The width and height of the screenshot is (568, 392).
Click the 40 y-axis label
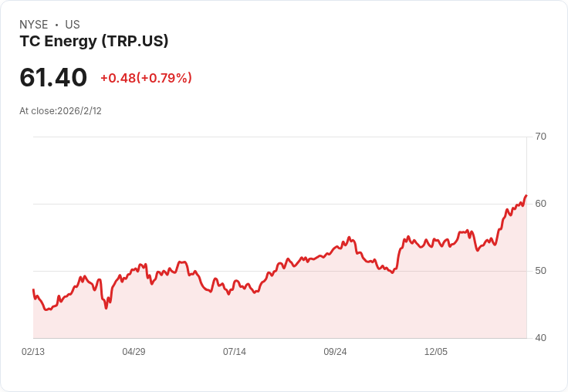540,338
